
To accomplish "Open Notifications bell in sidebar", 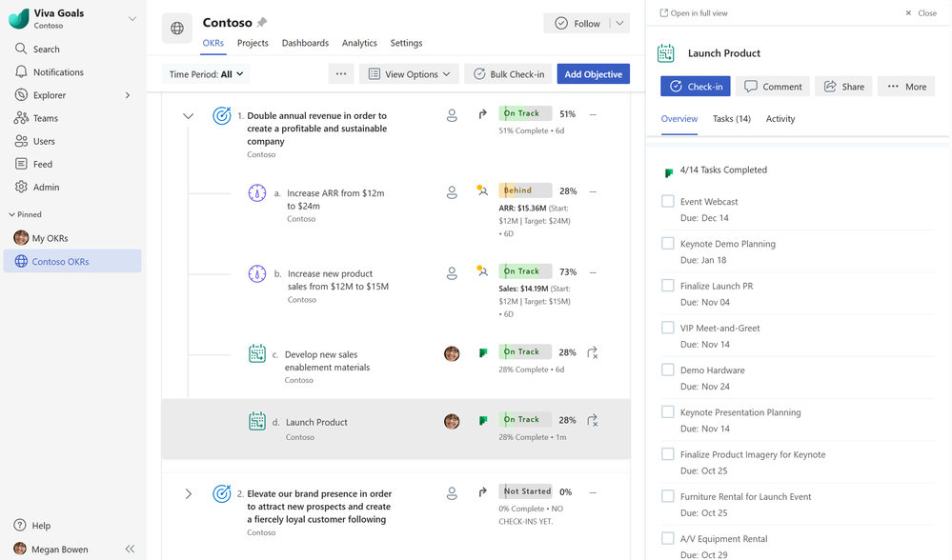I will tap(21, 71).
